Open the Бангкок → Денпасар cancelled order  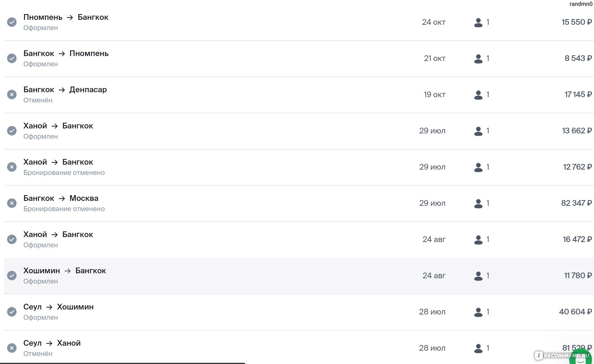tap(299, 95)
